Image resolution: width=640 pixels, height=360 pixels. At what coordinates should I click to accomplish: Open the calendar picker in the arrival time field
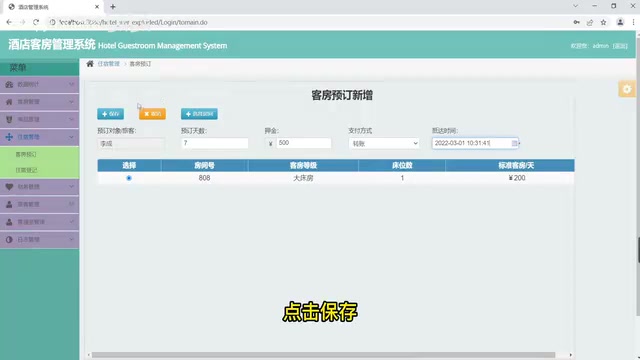514,143
